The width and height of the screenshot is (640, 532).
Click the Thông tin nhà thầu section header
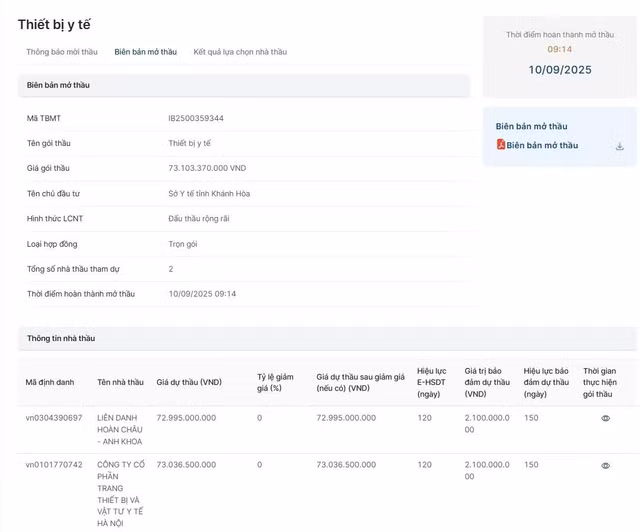61,339
